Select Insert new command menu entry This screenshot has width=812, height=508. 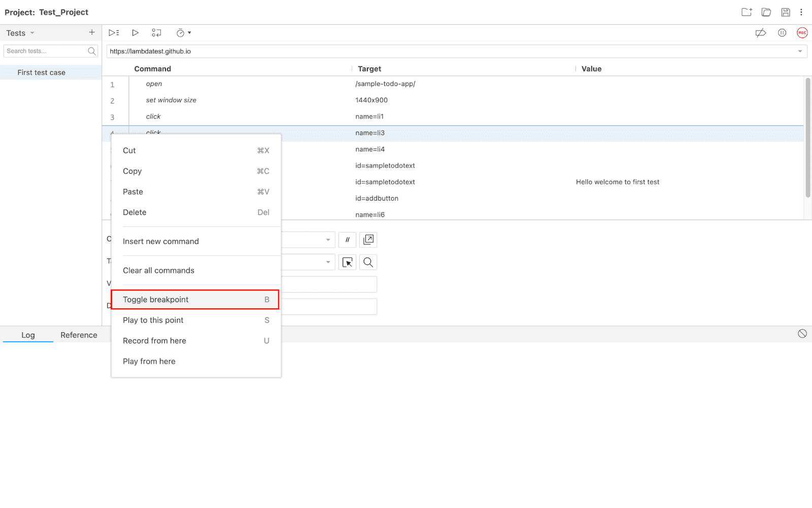(x=161, y=241)
